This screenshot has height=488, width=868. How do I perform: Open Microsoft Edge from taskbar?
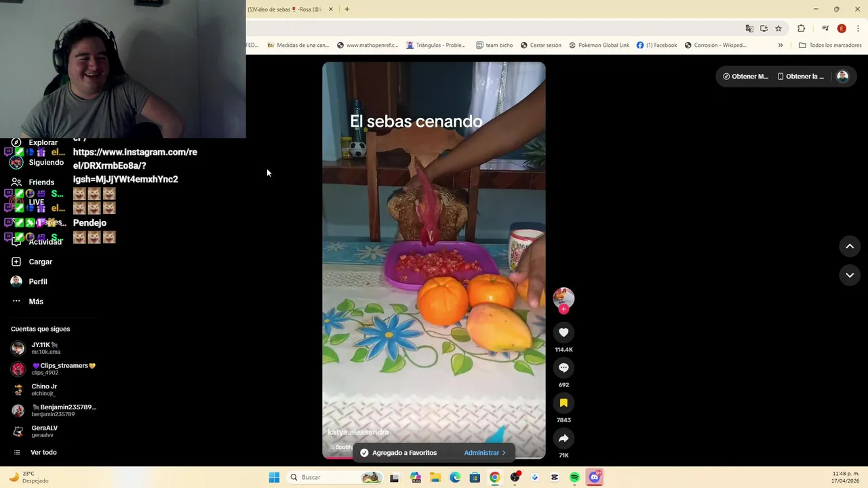click(455, 477)
